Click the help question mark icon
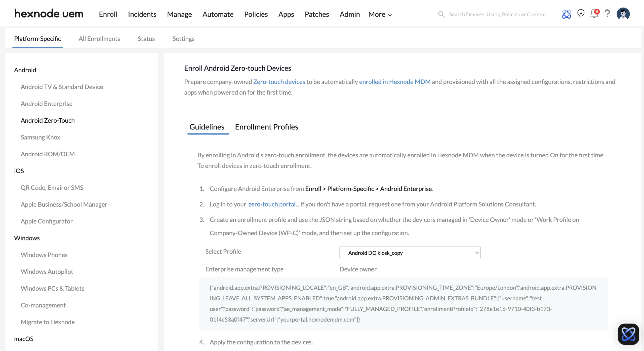 coord(607,14)
